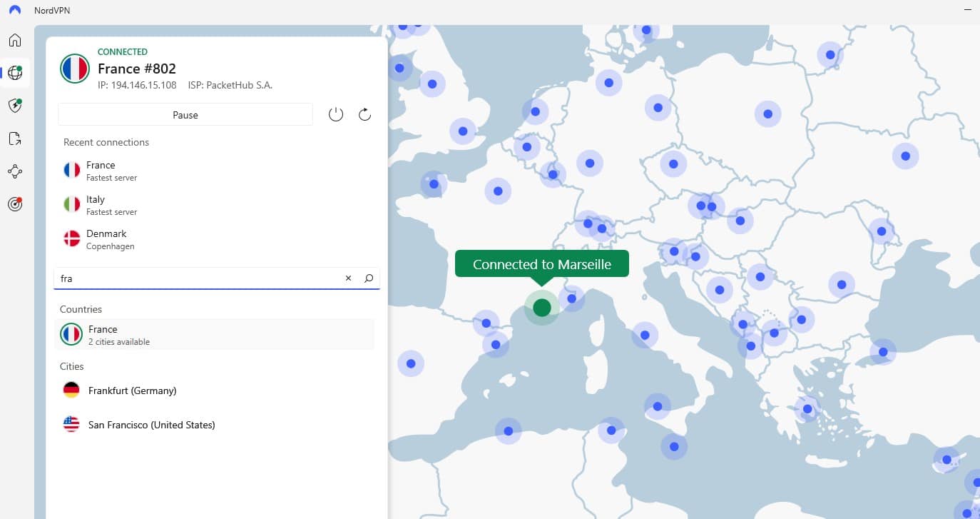Click the France flag beside France #802
This screenshot has height=519, width=980.
(75, 69)
